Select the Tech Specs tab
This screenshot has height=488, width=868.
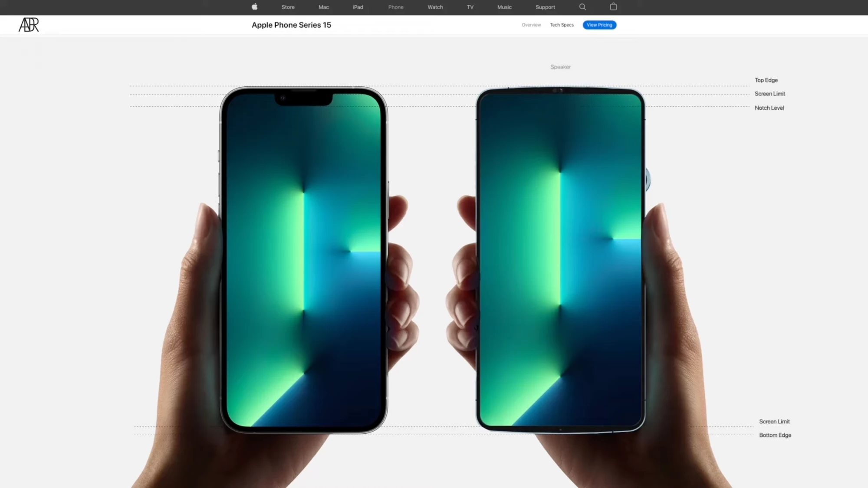(x=562, y=25)
